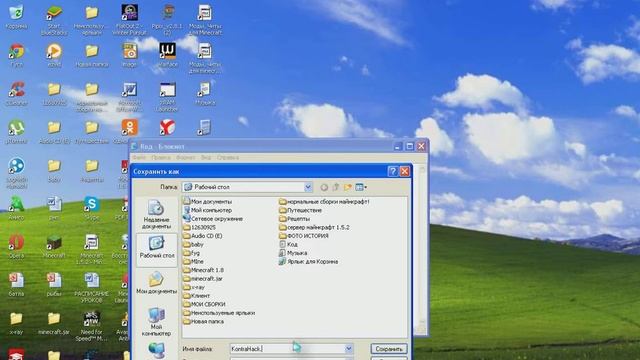Viewport: 640px width, 360px height.
Task: Select Ярлык для Корзина in the file list
Action: [x=309, y=262]
